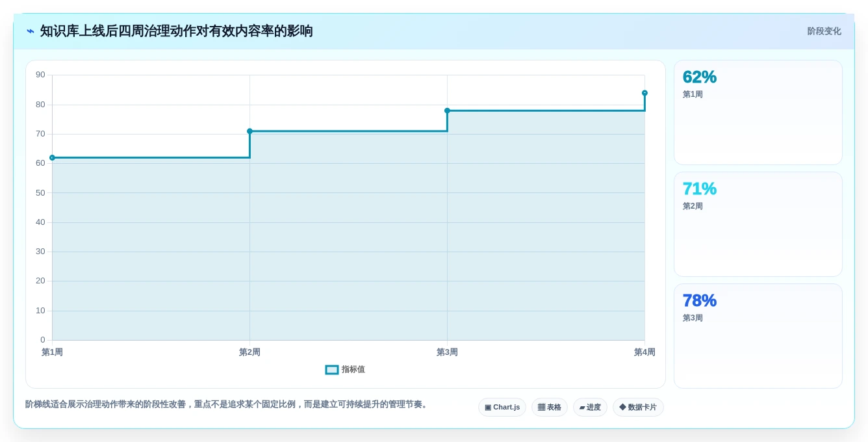
Task: Toggle the 指标值 legend swatch
Action: click(x=332, y=370)
